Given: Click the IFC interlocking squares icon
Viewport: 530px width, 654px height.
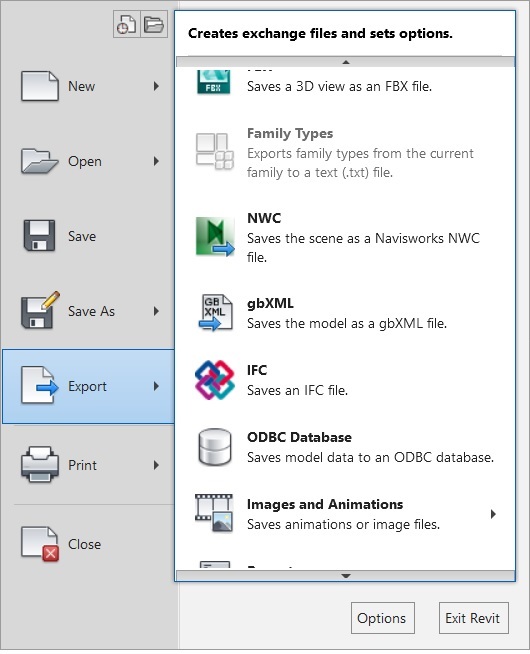Looking at the screenshot, I should [214, 380].
